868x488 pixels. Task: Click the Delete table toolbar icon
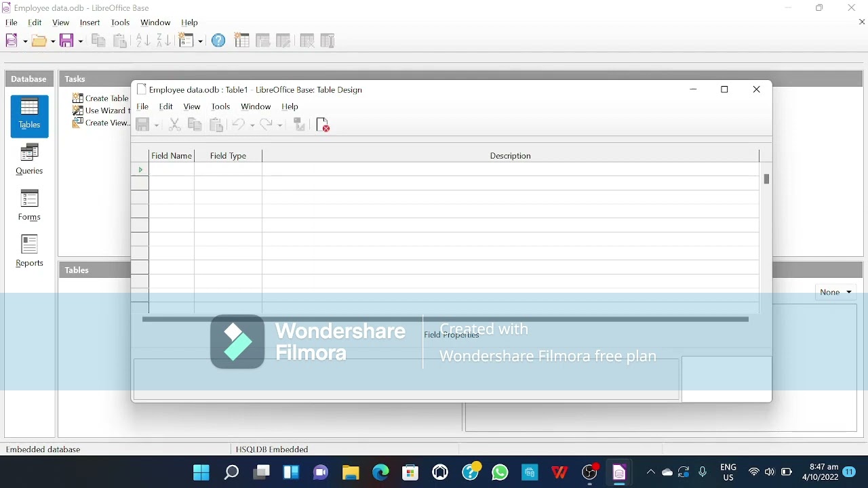(307, 41)
